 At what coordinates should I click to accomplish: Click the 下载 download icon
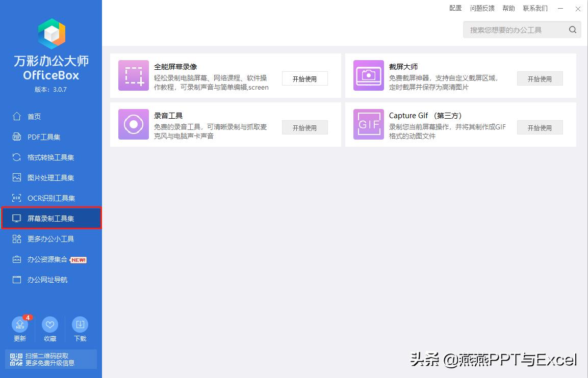click(x=80, y=325)
